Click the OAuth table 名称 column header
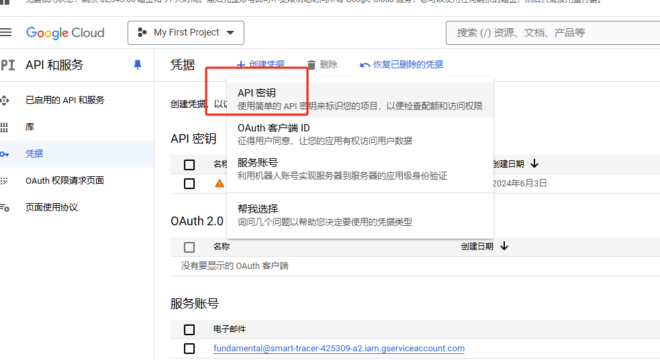 tap(221, 246)
